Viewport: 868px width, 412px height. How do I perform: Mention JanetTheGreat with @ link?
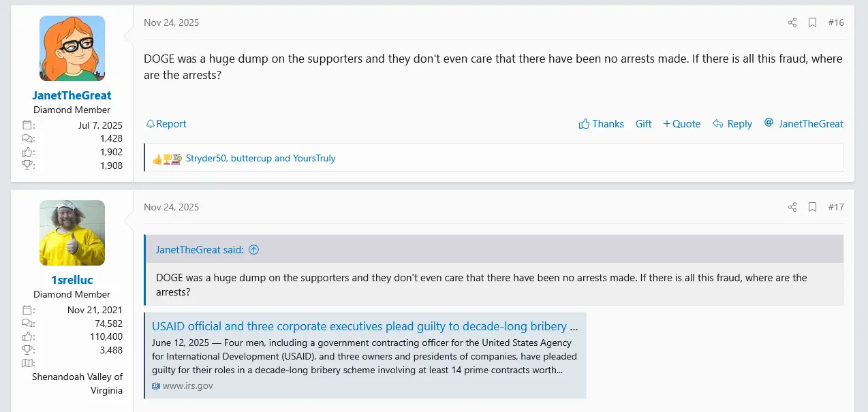tap(804, 124)
